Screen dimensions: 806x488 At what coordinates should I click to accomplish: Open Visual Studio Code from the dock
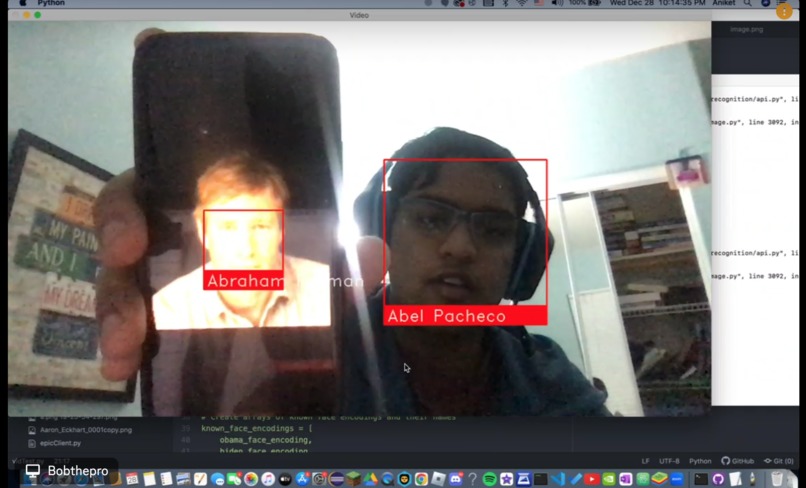pos(558,479)
